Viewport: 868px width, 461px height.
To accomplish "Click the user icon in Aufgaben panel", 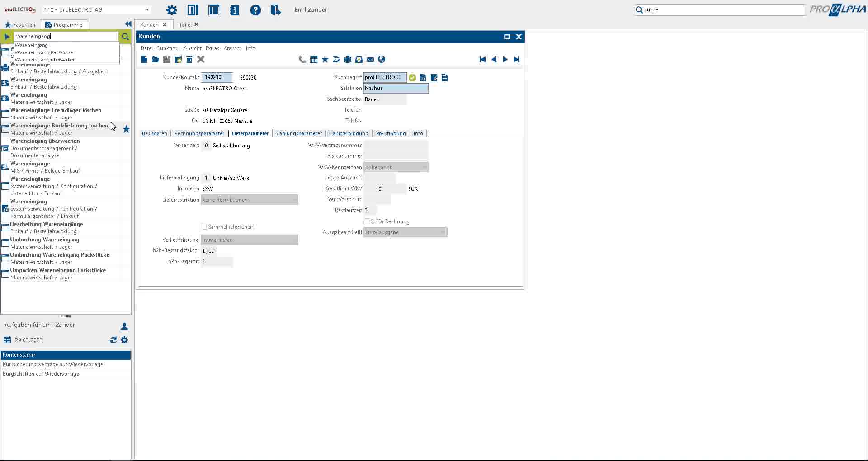I will click(124, 326).
